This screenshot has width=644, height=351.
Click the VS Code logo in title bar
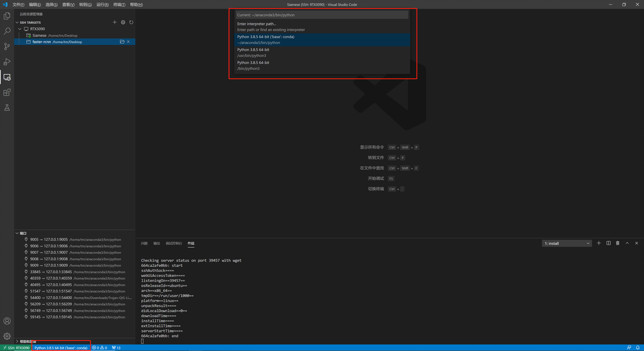pyautogui.click(x=5, y=4)
